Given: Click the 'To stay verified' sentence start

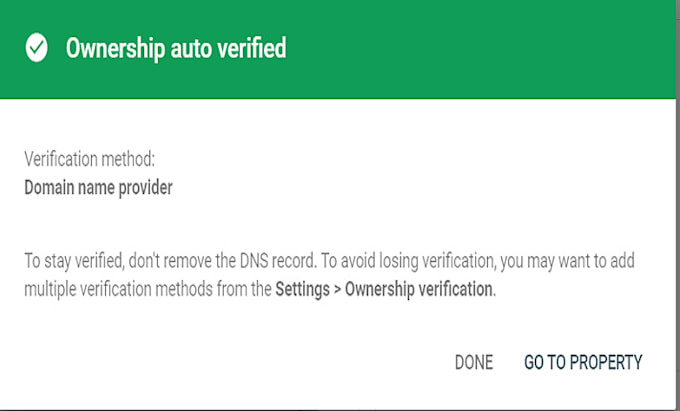Looking at the screenshot, I should coord(73,261).
